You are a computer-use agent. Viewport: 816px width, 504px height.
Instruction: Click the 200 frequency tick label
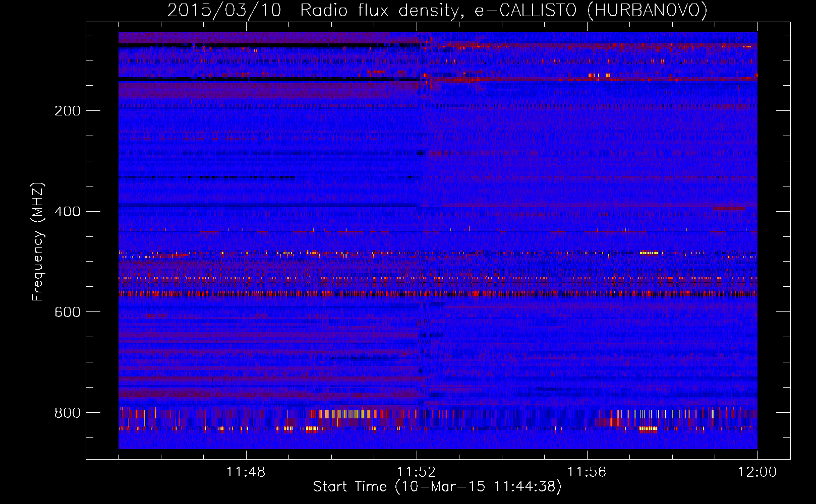[68, 111]
